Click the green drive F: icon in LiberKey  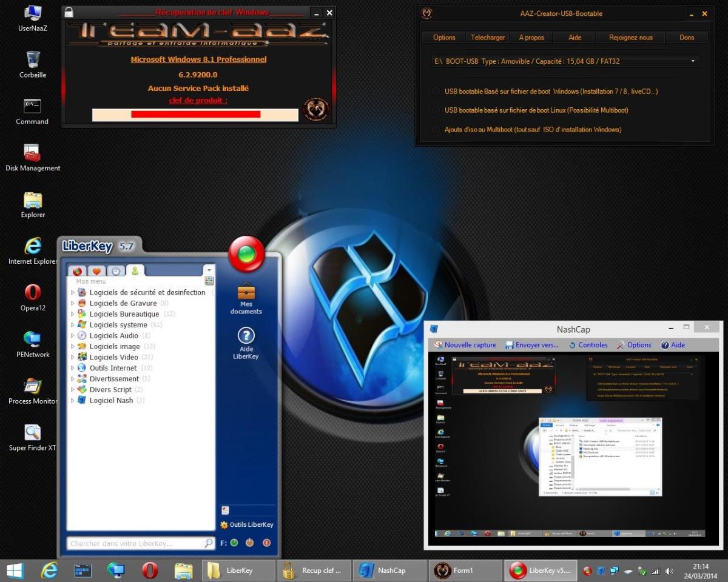point(234,543)
